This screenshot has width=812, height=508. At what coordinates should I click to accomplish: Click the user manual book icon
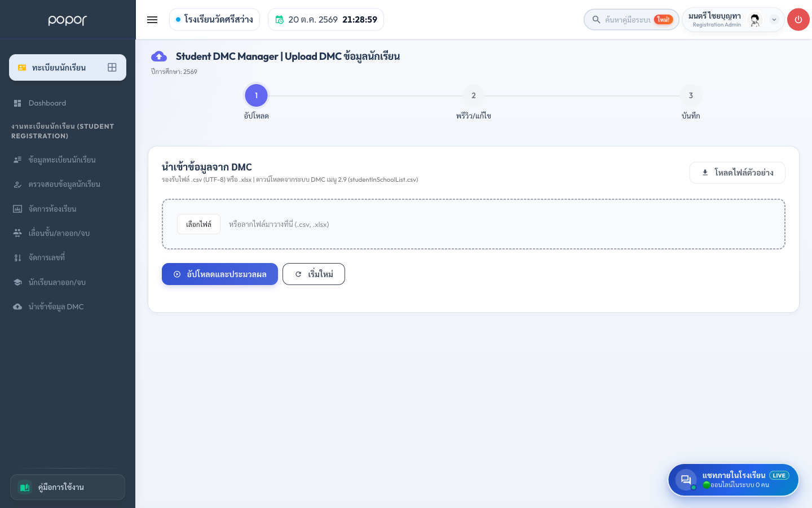(x=25, y=487)
